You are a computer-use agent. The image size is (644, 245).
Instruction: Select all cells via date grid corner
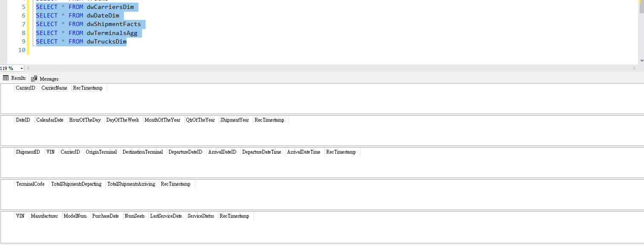(x=7, y=120)
